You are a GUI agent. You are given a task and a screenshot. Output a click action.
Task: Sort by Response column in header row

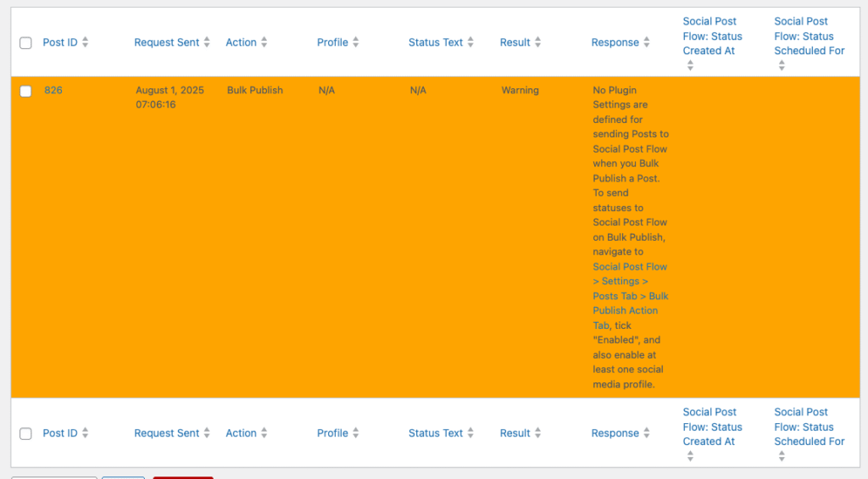(x=615, y=42)
